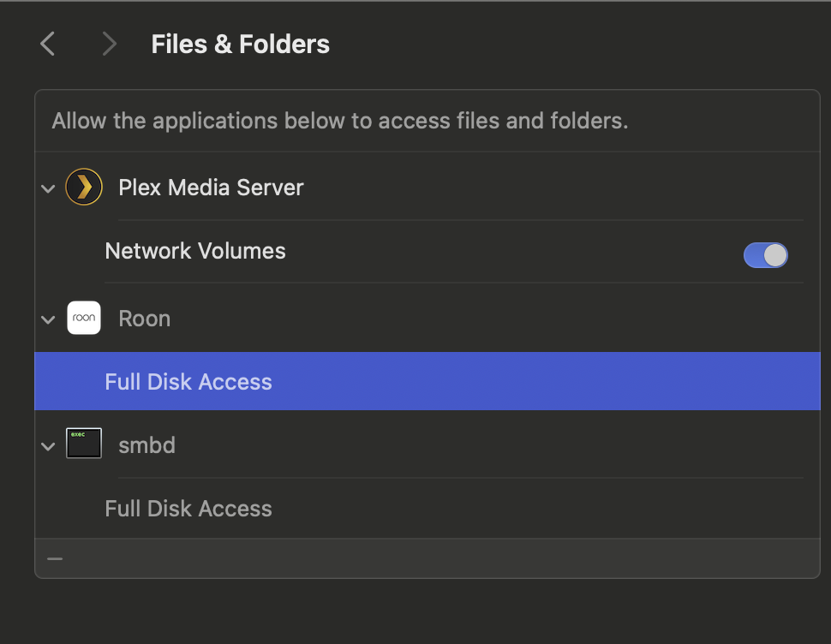Image resolution: width=831 pixels, height=644 pixels.
Task: Remove selected entry with the minus button
Action: click(55, 558)
